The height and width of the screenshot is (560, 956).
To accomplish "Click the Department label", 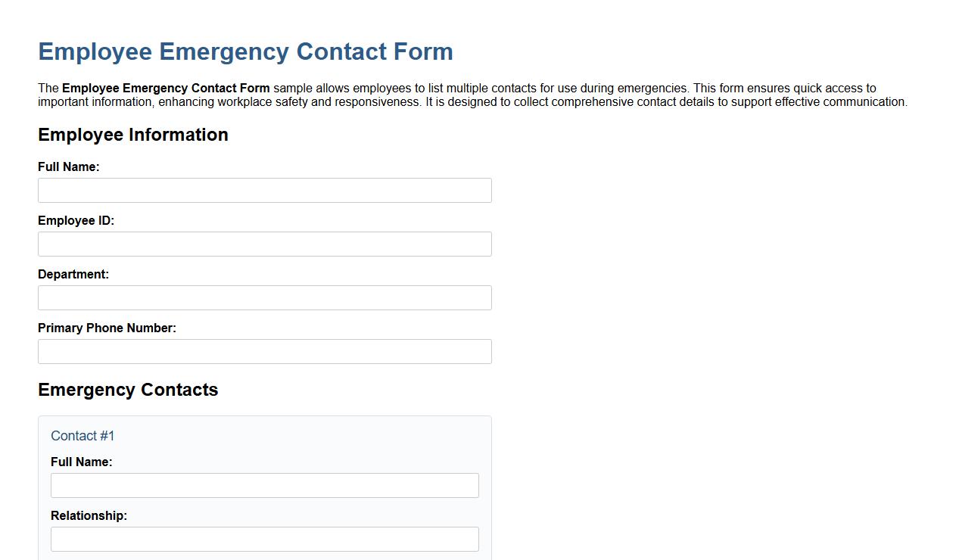I will point(73,274).
